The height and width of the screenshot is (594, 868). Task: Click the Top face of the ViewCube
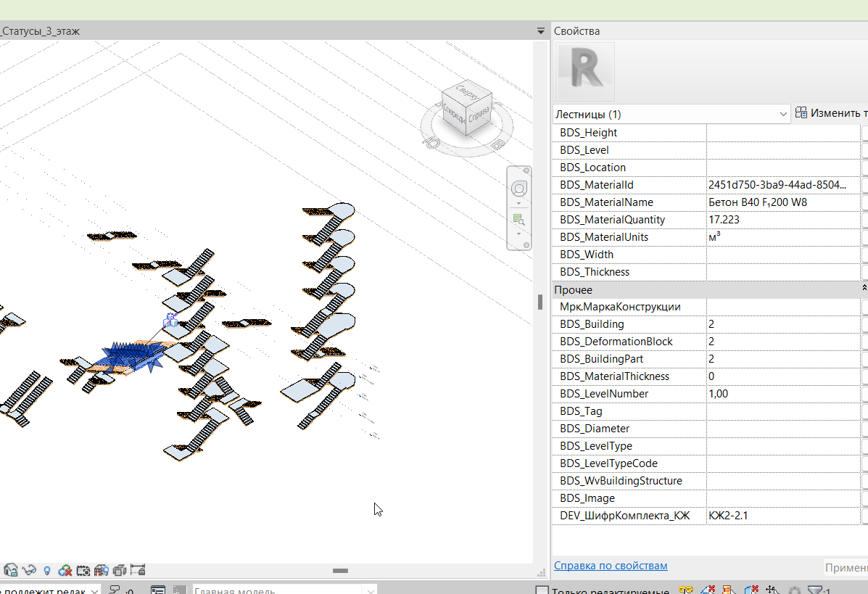[x=466, y=91]
